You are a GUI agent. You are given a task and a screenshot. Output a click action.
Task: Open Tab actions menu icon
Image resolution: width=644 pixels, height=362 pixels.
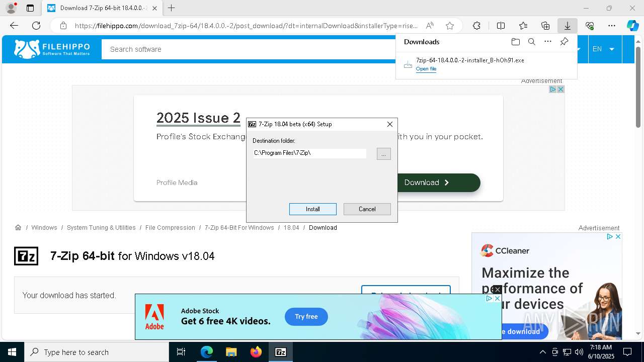pyautogui.click(x=30, y=8)
